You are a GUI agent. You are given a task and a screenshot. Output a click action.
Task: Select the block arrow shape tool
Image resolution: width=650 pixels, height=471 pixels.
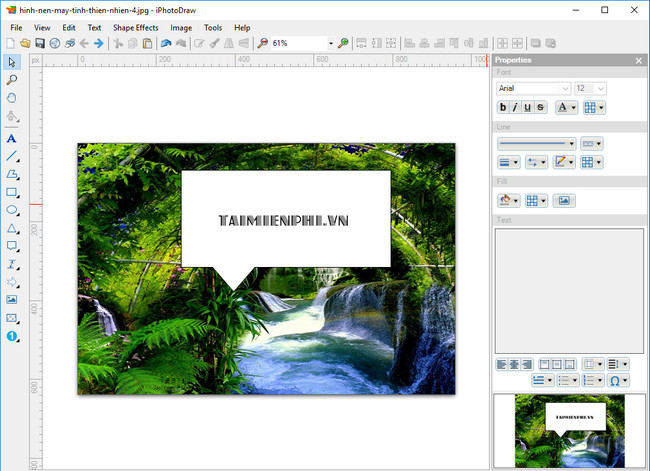pyautogui.click(x=12, y=282)
